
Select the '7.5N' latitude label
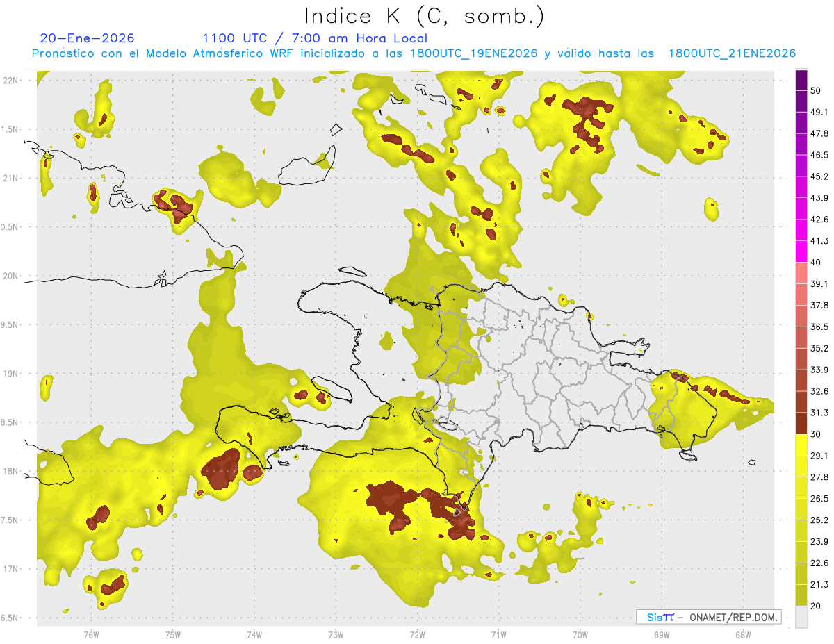pyautogui.click(x=10, y=520)
